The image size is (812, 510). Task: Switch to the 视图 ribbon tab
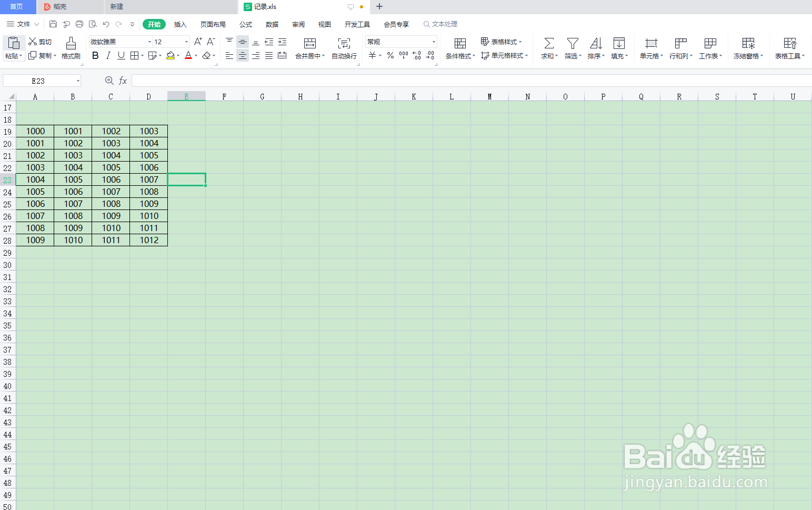point(325,24)
